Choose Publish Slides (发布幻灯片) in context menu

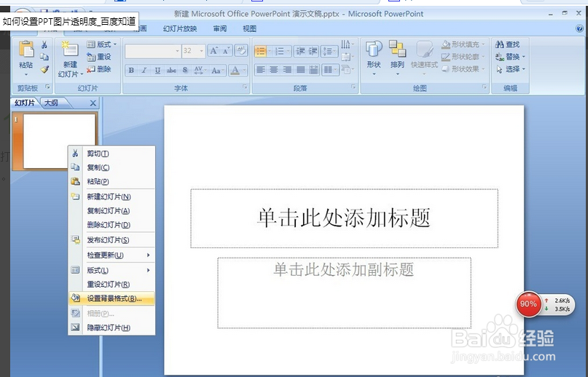pyautogui.click(x=111, y=240)
